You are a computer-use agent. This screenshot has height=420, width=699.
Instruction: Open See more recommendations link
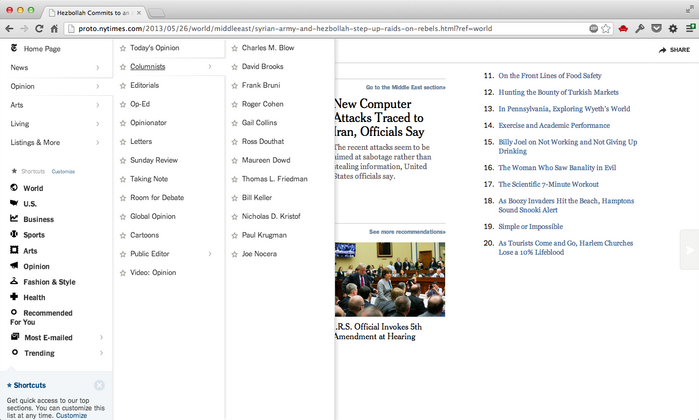(x=407, y=232)
